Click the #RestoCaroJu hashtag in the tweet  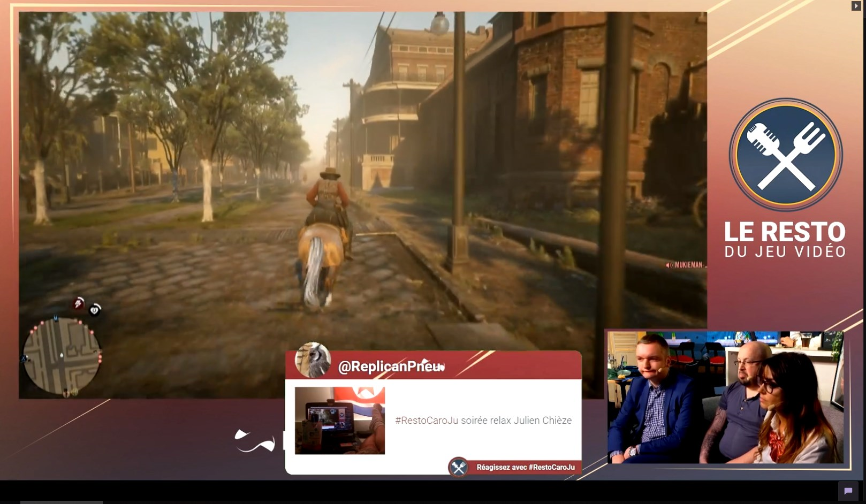tap(427, 421)
